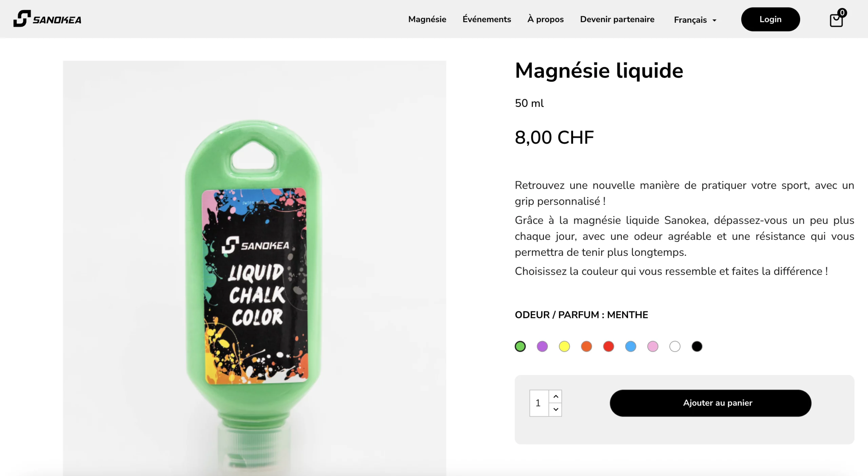Choose the red color swatch
The width and height of the screenshot is (868, 476).
point(609,346)
